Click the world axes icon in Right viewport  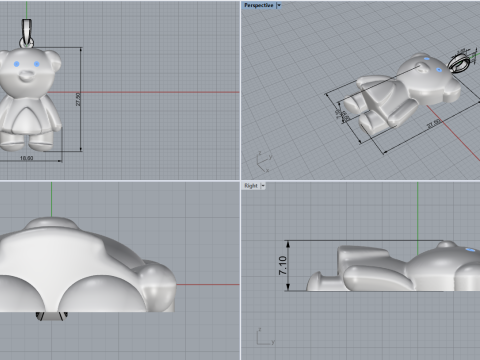coord(266,337)
